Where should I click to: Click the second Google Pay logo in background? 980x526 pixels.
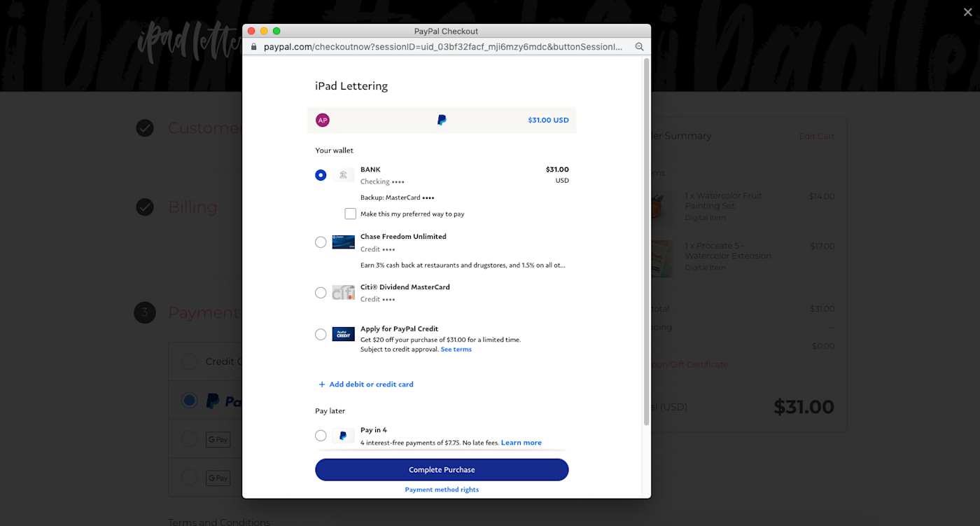click(218, 478)
